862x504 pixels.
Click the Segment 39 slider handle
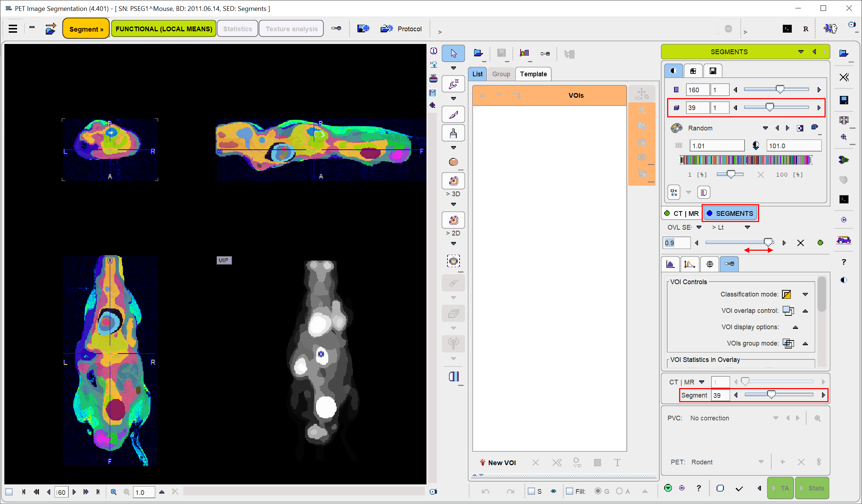(771, 395)
